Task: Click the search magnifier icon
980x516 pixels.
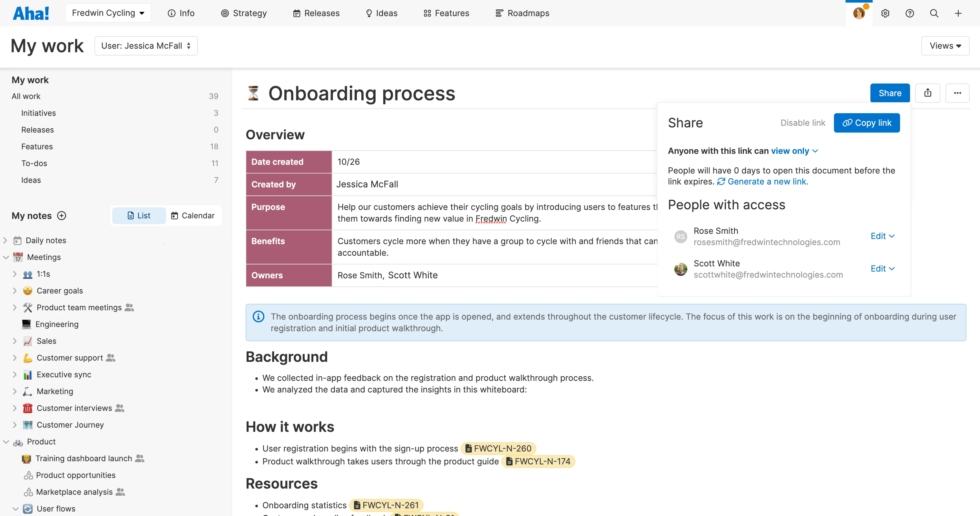Action: [934, 13]
